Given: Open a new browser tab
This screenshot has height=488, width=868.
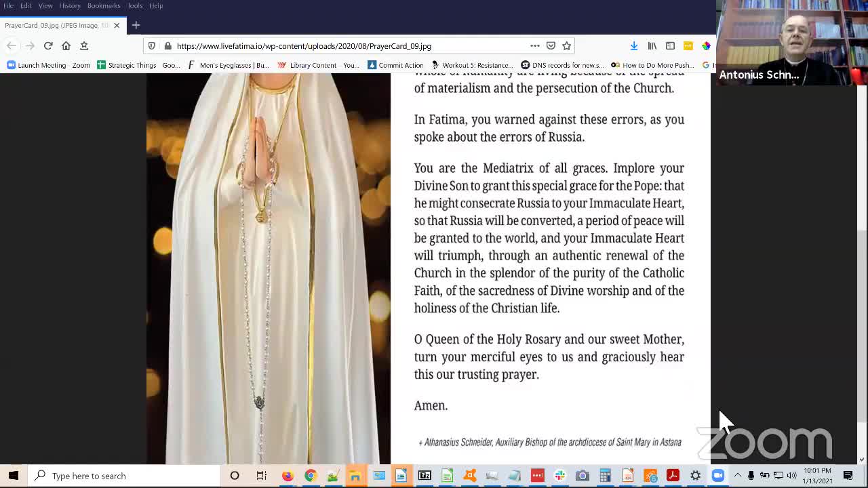Looking at the screenshot, I should [x=136, y=25].
